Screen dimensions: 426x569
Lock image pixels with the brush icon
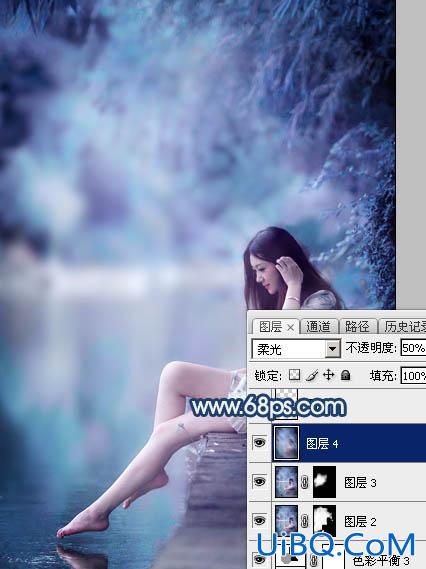[312, 375]
